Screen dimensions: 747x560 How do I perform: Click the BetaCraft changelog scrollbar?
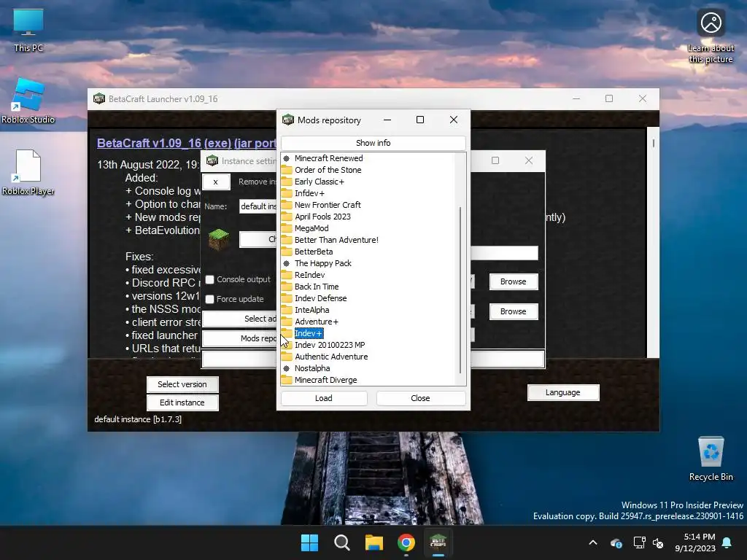[653, 143]
